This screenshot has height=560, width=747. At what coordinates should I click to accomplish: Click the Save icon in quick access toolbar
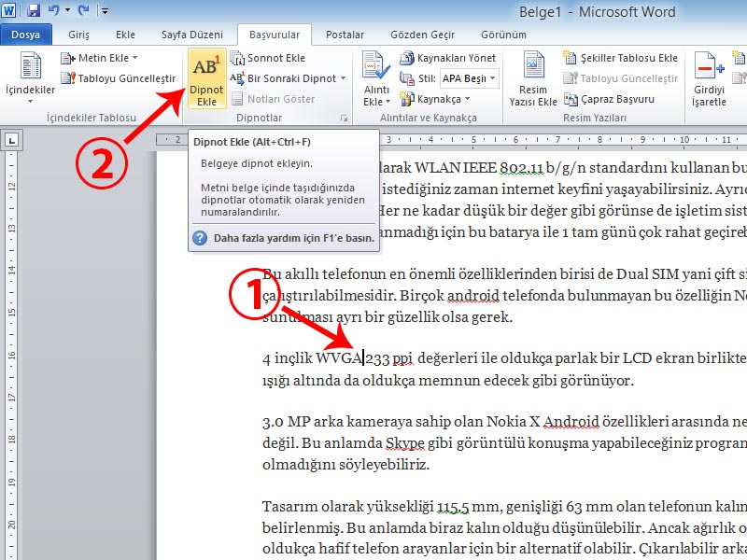(34, 10)
